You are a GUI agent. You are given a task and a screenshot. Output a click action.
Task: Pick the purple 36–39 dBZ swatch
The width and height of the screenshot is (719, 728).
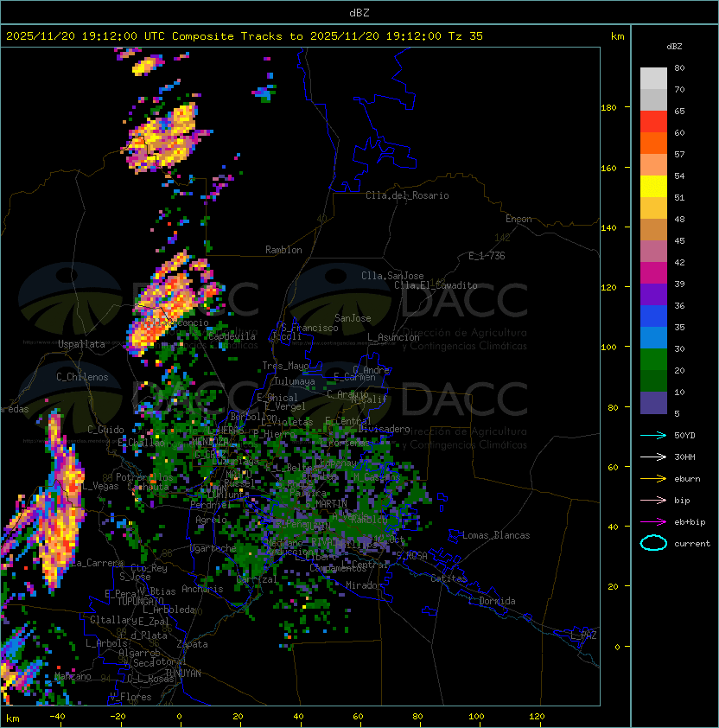pyautogui.click(x=653, y=294)
